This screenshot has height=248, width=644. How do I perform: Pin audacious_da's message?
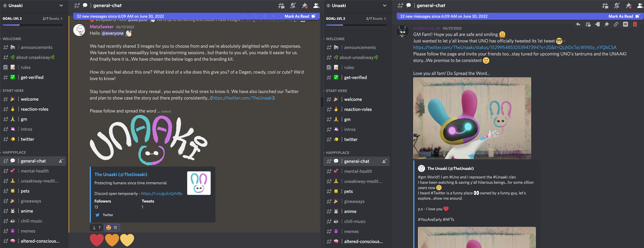click(x=606, y=24)
